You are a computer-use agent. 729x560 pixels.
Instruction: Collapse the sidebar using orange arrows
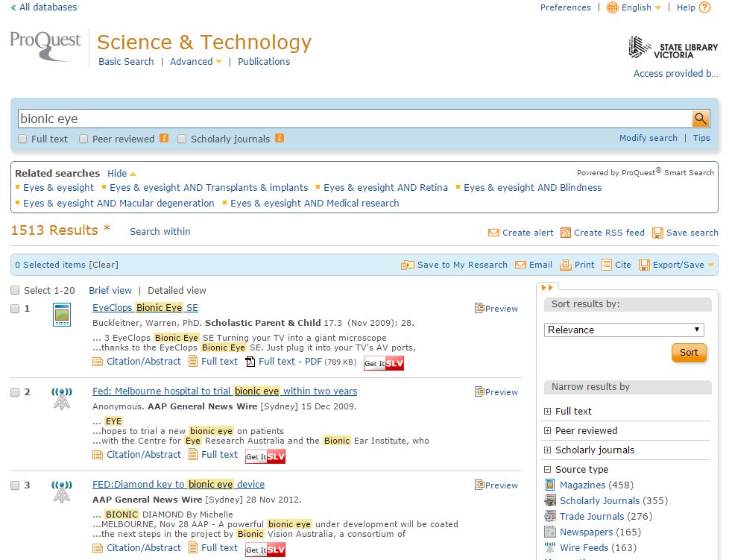click(x=548, y=287)
